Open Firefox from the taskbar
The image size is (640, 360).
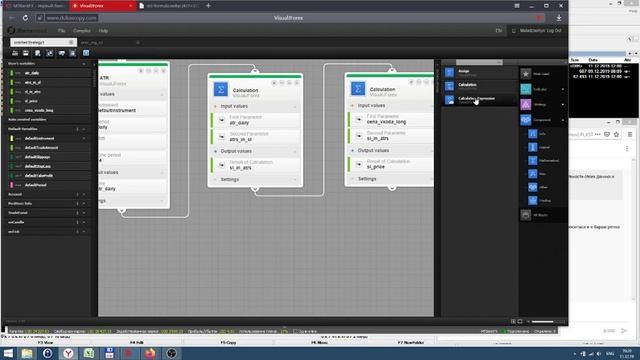tap(150, 353)
